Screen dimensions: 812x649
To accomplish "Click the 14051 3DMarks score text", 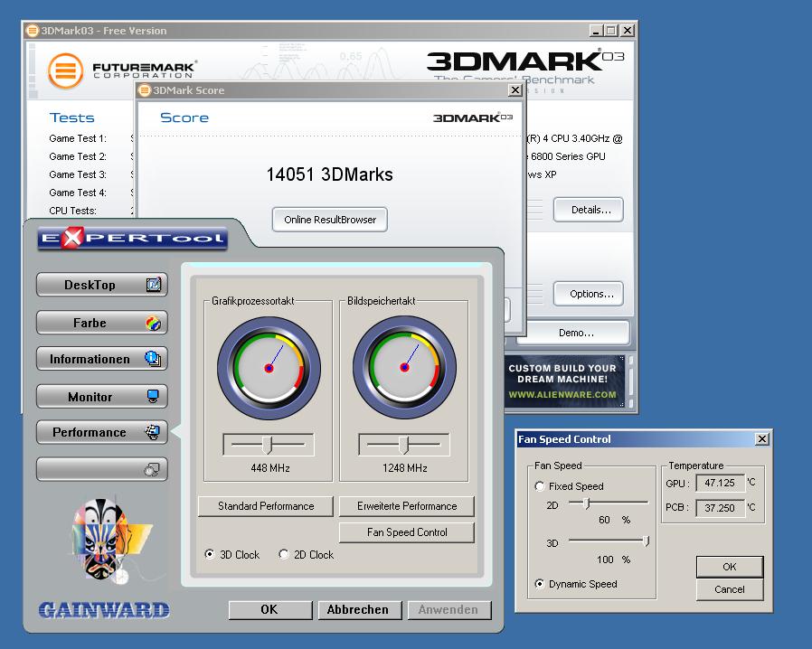I will 329,174.
